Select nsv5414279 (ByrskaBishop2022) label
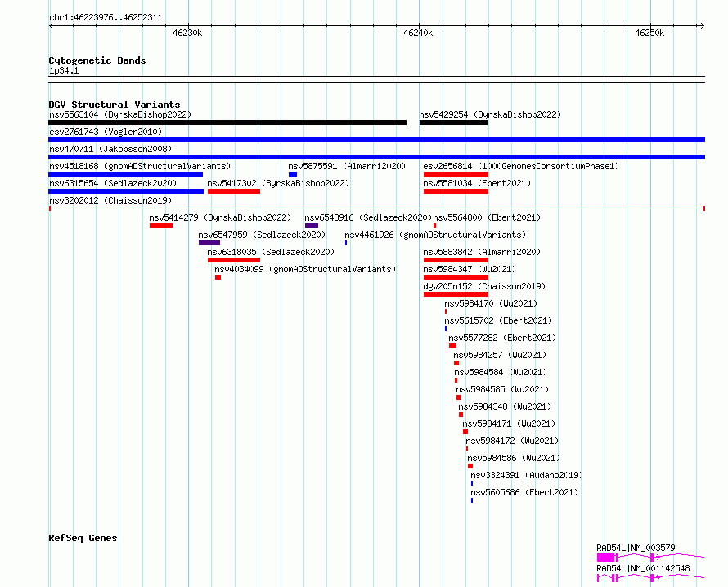This screenshot has width=728, height=587. point(220,217)
